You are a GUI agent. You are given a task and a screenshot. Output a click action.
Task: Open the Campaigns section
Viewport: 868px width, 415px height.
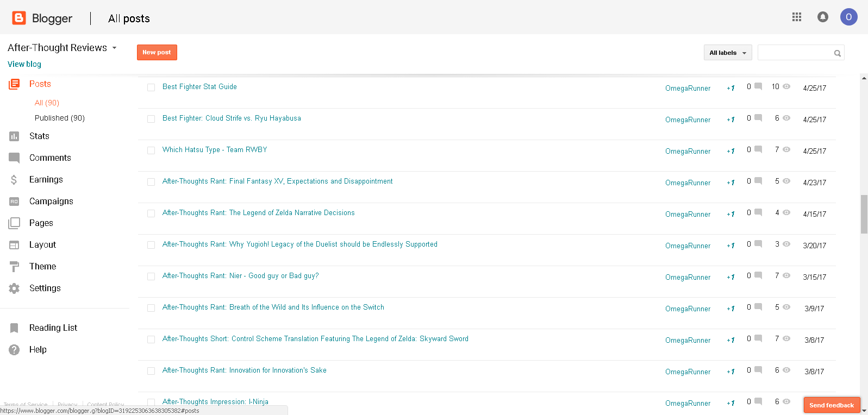(51, 202)
